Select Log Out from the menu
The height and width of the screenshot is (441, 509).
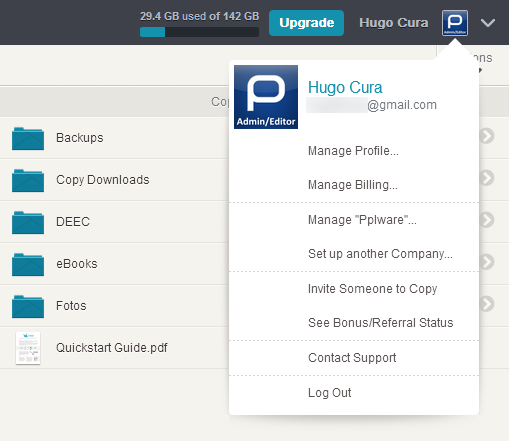tap(330, 393)
